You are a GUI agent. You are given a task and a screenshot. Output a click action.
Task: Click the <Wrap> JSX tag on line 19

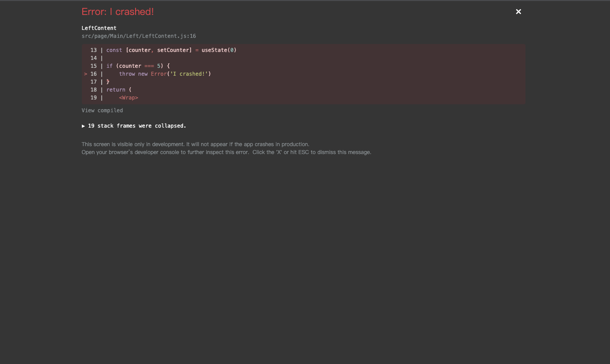click(x=129, y=98)
